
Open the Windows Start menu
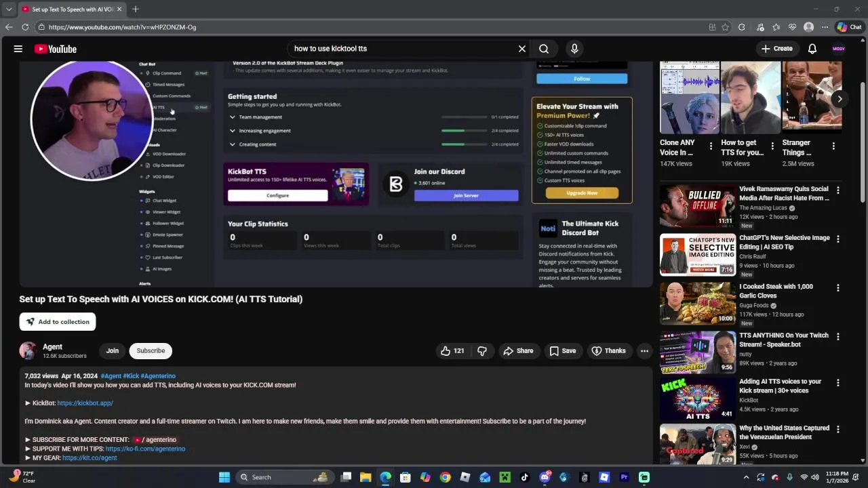tap(224, 477)
